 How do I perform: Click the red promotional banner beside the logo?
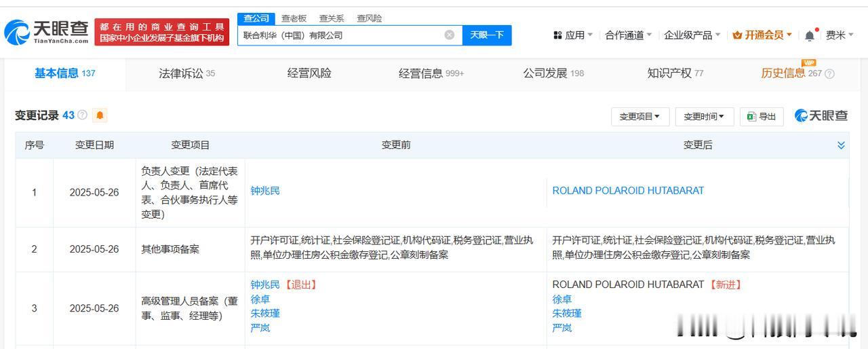161,32
